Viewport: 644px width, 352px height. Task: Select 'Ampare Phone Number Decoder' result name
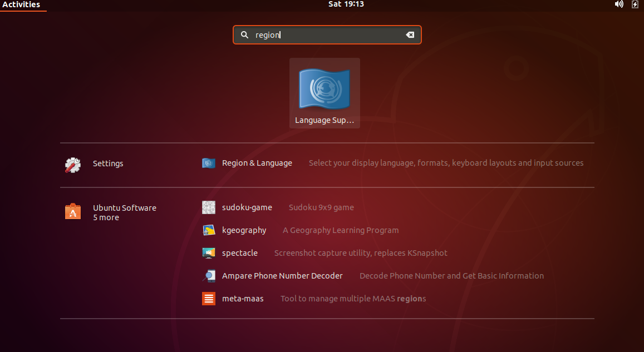point(282,276)
